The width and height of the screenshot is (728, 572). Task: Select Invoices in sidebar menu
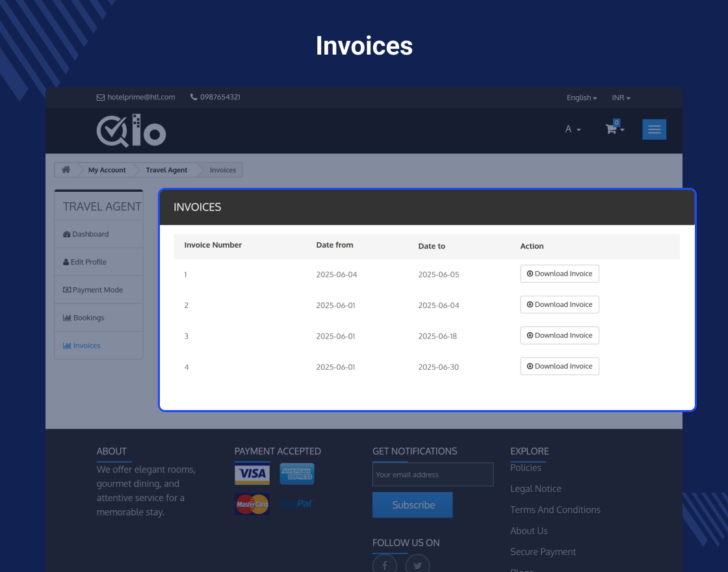pos(98,345)
